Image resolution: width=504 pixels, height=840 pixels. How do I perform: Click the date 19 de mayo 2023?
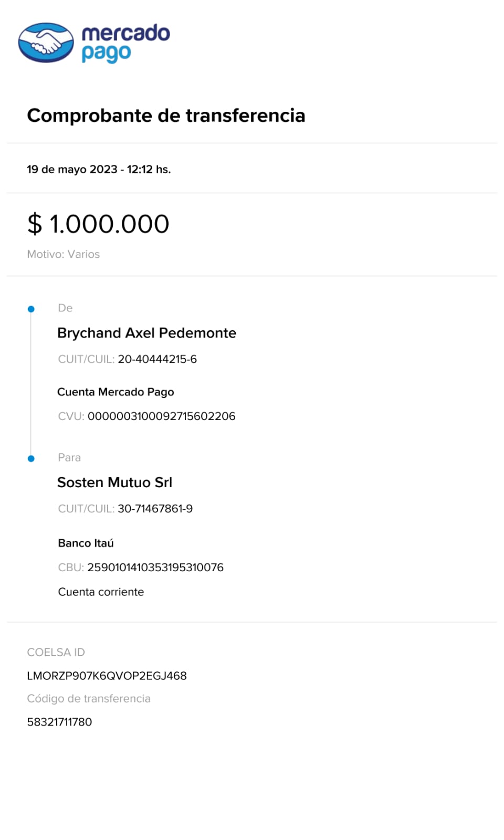72,170
